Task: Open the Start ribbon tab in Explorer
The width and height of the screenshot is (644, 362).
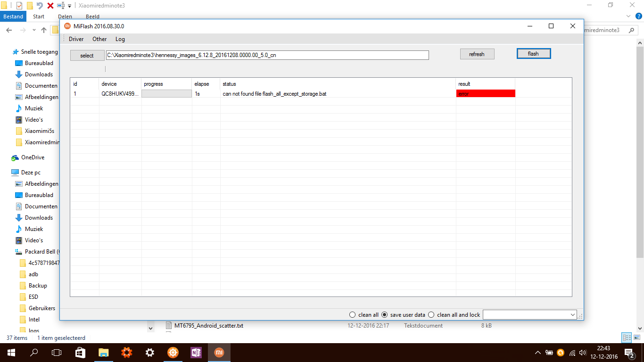Action: pyautogui.click(x=39, y=16)
